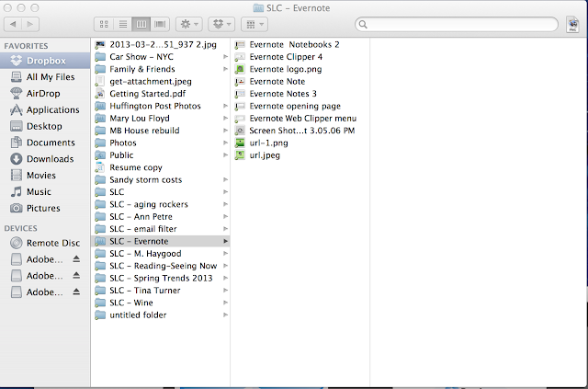Screen dimensions: 588x389
Task: Click the Evernote Notebooks 2 file icon
Action: pyautogui.click(x=240, y=45)
